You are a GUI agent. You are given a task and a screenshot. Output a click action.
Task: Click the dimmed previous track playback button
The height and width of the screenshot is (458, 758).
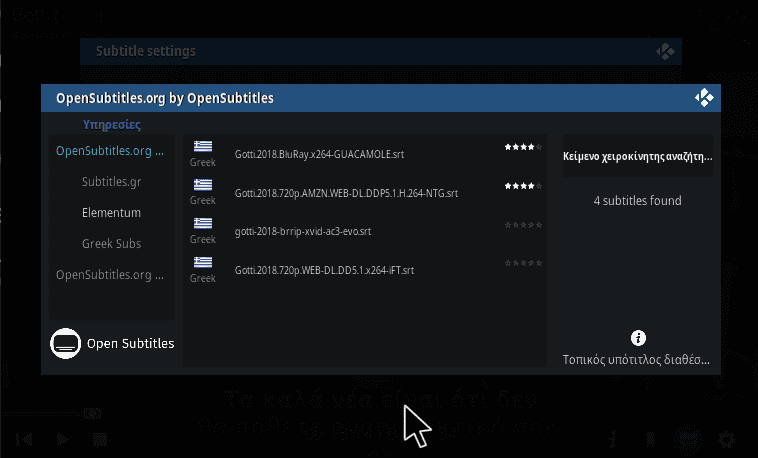coord(24,439)
